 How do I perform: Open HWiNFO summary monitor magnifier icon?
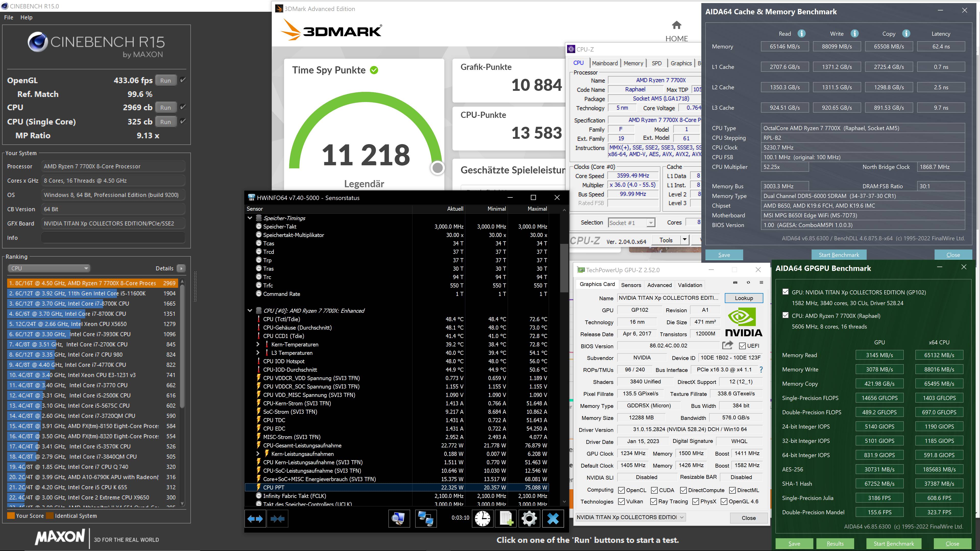click(399, 519)
